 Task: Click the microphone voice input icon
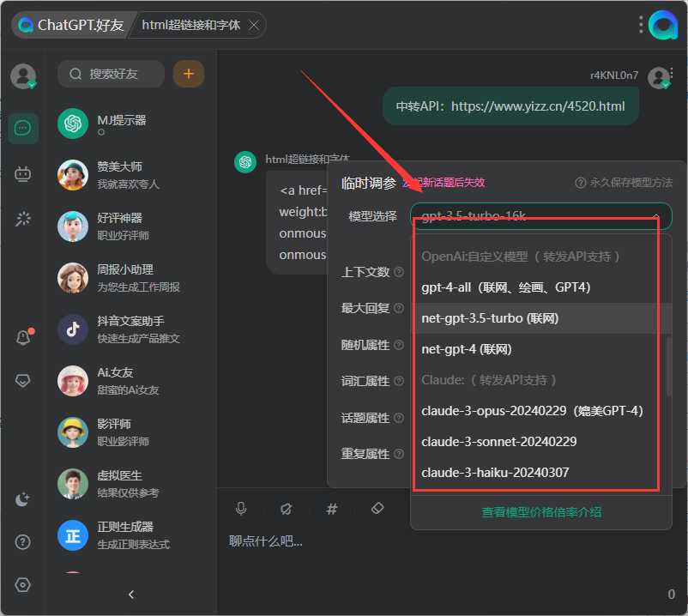[x=241, y=509]
